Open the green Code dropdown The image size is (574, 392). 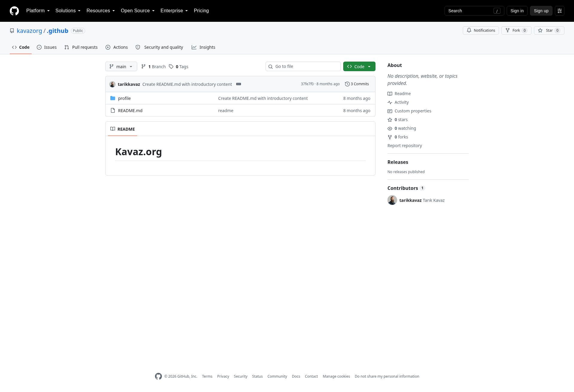coord(359,66)
